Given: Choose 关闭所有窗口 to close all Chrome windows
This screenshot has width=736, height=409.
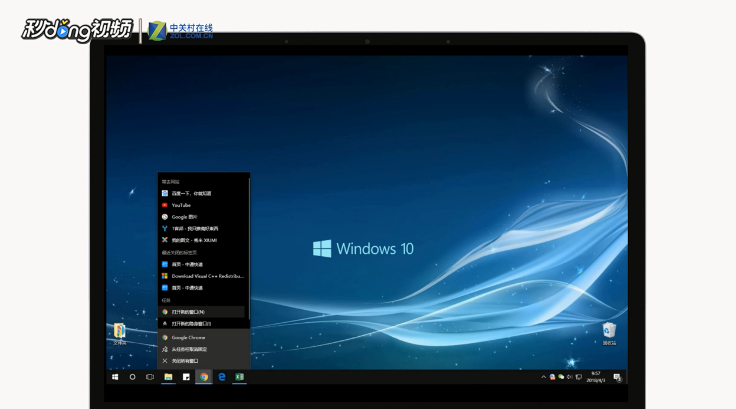Looking at the screenshot, I should [x=204, y=361].
